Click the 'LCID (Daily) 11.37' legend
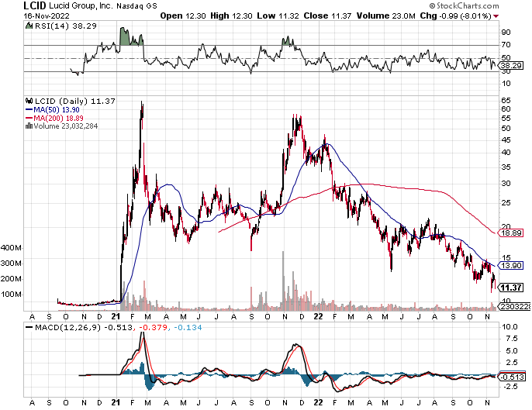532x410 pixels. [x=75, y=101]
